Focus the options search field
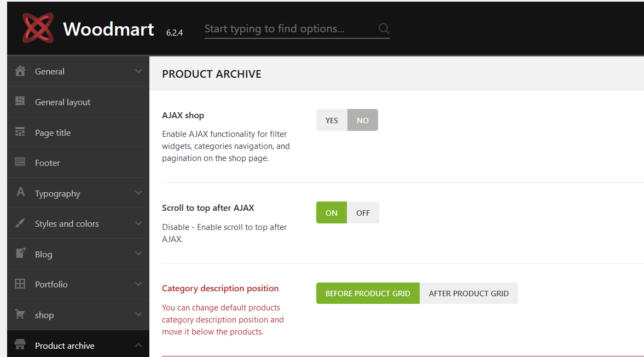This screenshot has height=357, width=644. (x=289, y=29)
